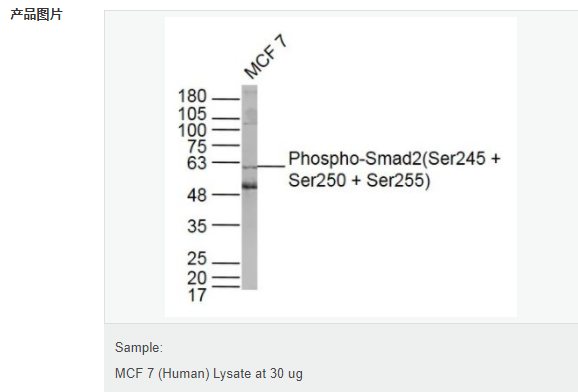
Task: Click the 63 kDa marker label
Action: 196,163
